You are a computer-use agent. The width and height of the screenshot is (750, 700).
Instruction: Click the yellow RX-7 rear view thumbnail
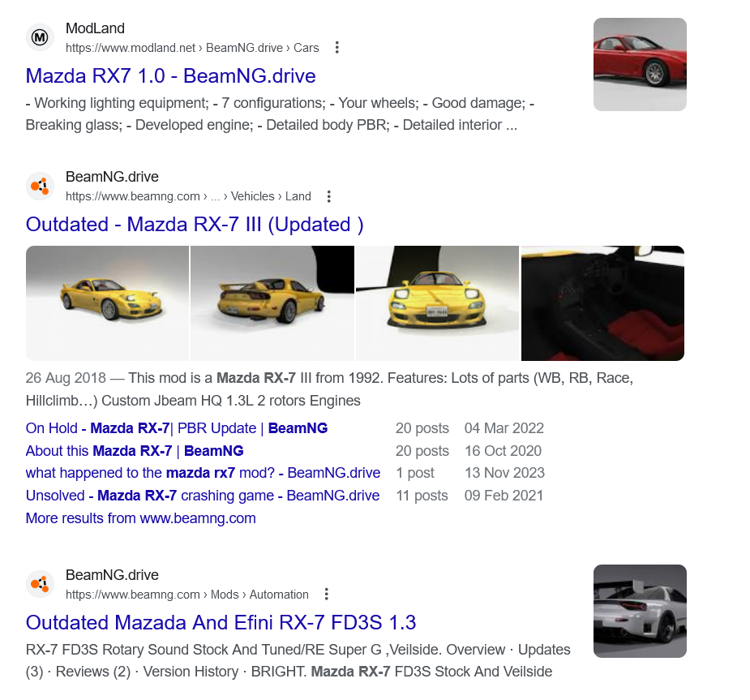click(x=272, y=303)
